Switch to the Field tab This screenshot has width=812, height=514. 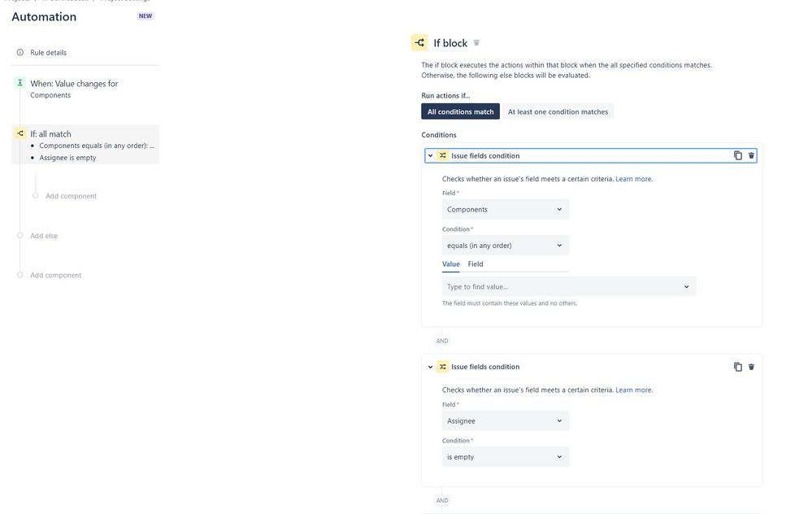point(475,264)
